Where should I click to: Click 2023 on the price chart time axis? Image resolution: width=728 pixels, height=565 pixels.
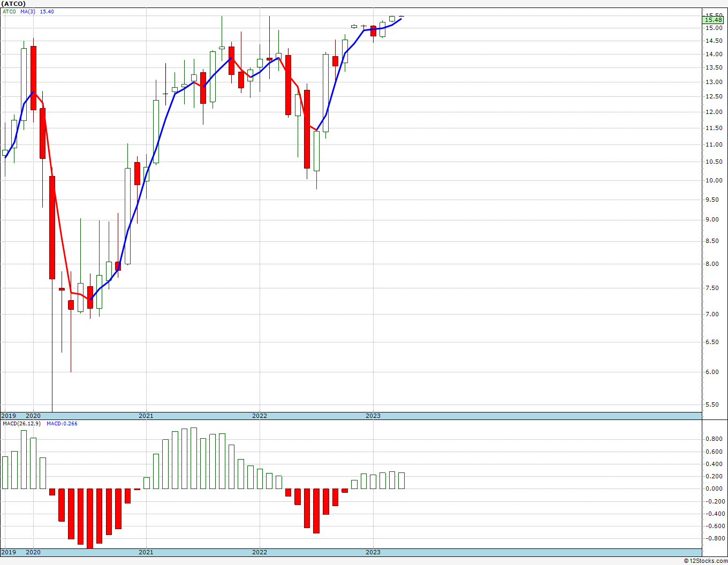click(x=373, y=416)
